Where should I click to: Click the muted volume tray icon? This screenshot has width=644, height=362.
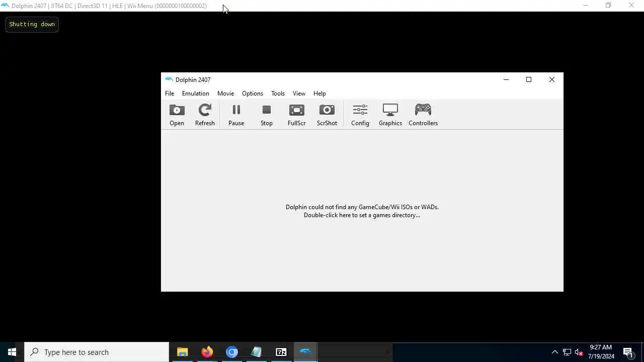pos(579,352)
